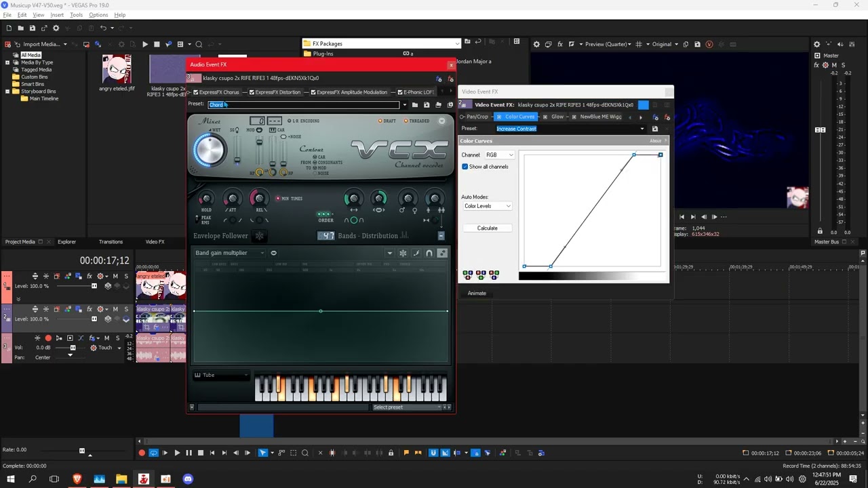Open track 2 Track FX icon
This screenshot has height=488, width=868.
[x=90, y=309]
